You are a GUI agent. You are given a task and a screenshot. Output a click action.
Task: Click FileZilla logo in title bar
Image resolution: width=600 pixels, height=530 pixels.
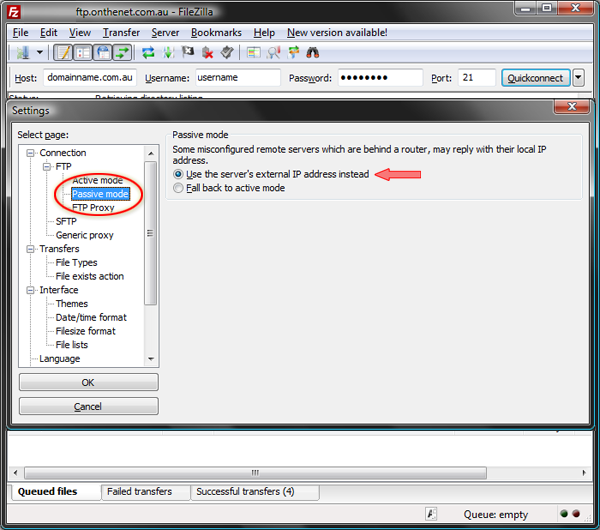(x=14, y=12)
